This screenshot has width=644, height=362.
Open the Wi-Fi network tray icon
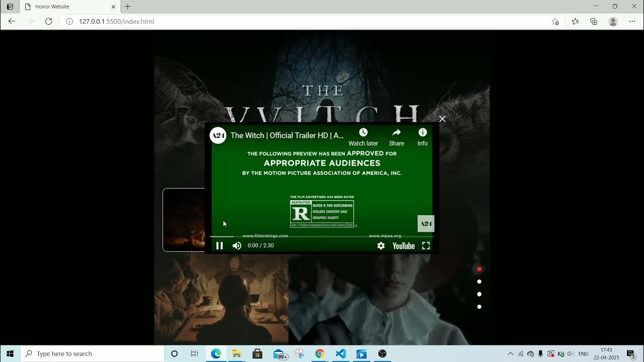coord(521,353)
